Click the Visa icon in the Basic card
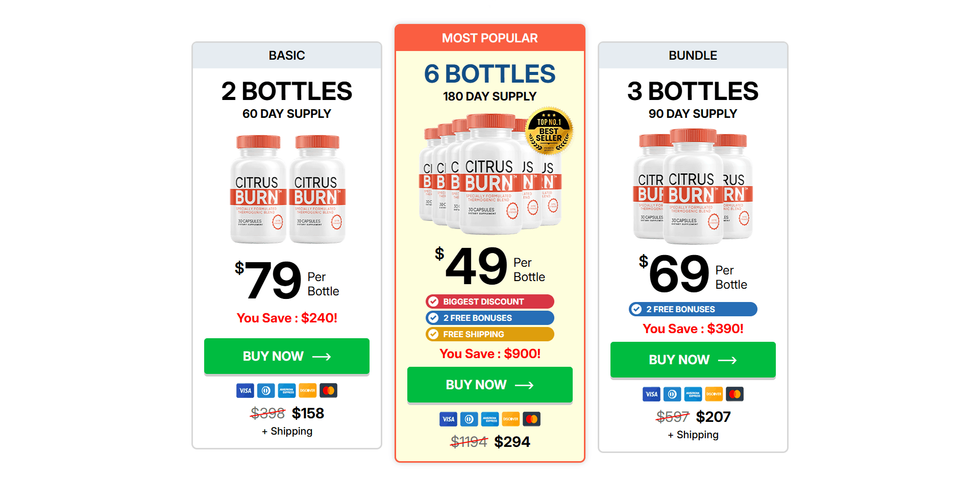980x478 pixels. pyautogui.click(x=245, y=391)
